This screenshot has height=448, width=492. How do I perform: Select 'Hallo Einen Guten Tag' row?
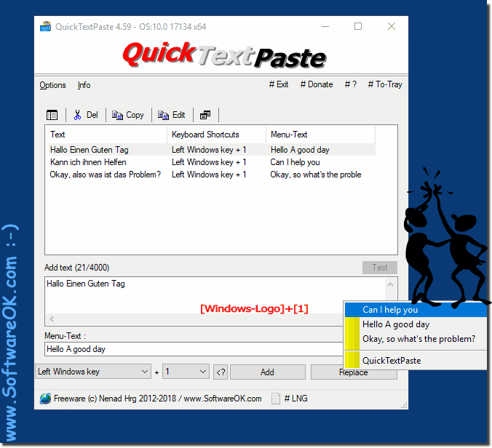(212, 150)
